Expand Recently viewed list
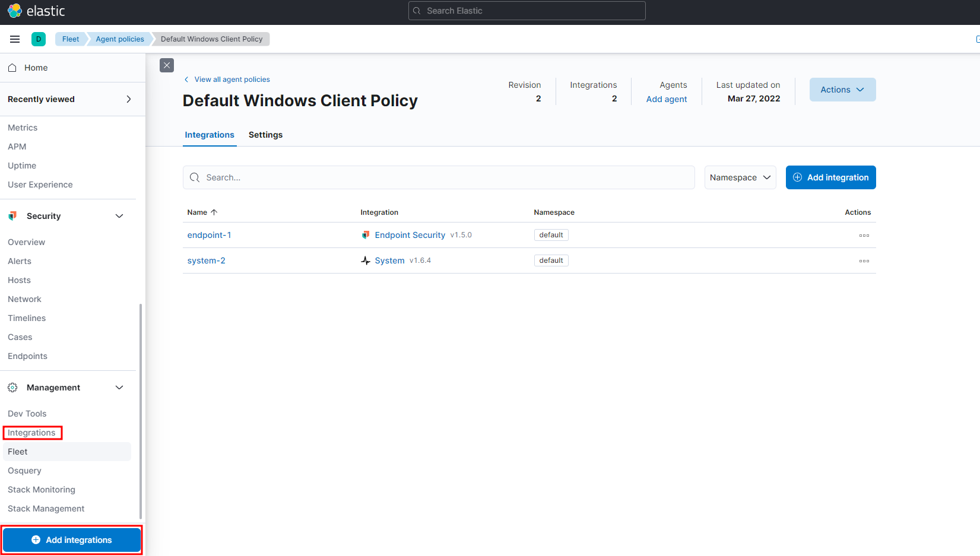980x556 pixels. click(128, 99)
